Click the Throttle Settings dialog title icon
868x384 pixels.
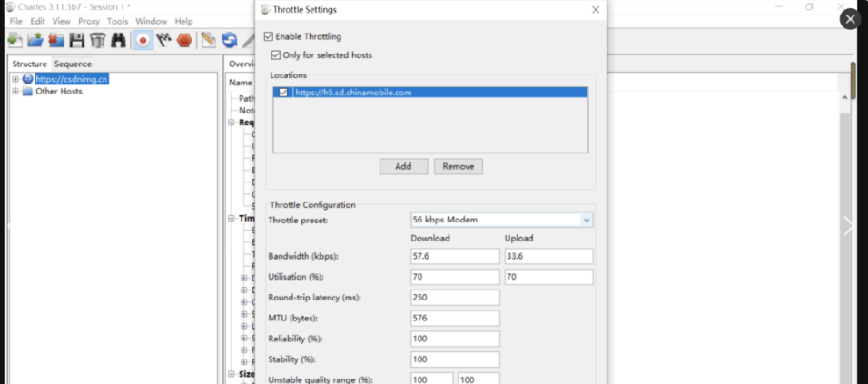266,9
